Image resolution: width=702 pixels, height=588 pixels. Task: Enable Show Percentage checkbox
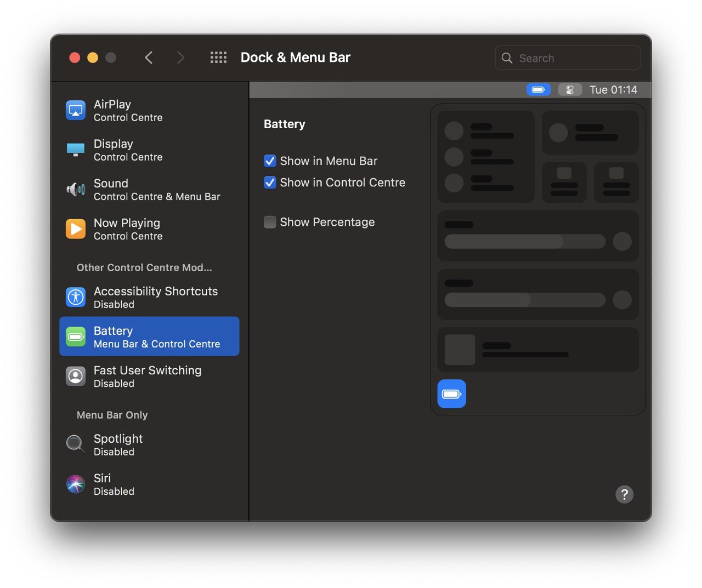[270, 222]
